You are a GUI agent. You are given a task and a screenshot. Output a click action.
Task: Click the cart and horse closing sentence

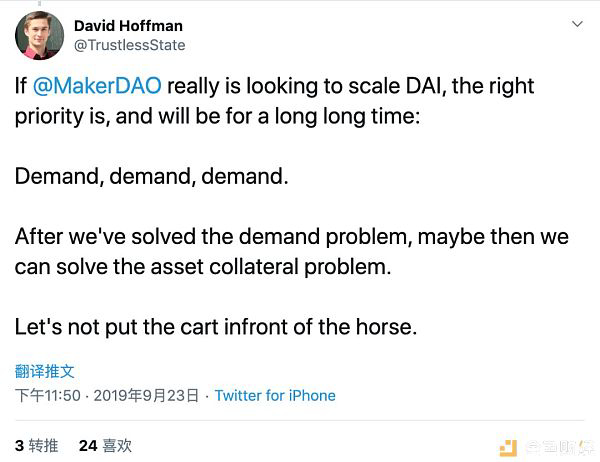coord(216,327)
